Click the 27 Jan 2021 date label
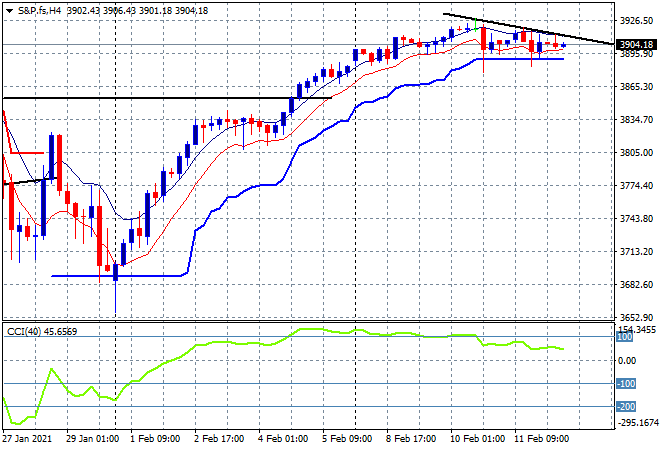 (27, 439)
